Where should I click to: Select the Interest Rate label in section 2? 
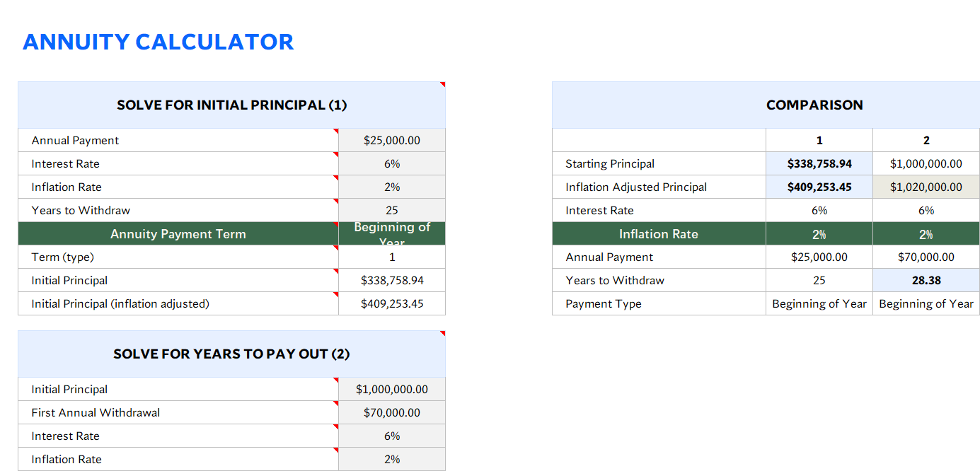(178, 436)
